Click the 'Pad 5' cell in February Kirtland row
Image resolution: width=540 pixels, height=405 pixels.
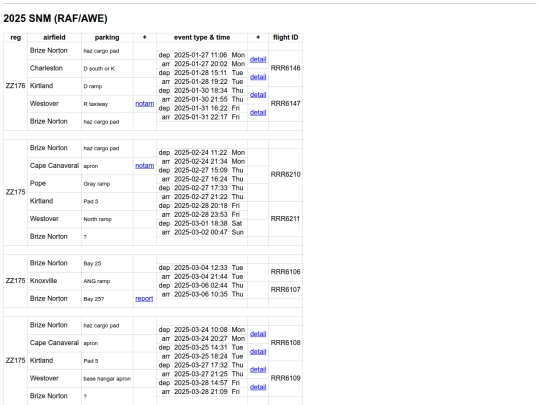pos(107,201)
